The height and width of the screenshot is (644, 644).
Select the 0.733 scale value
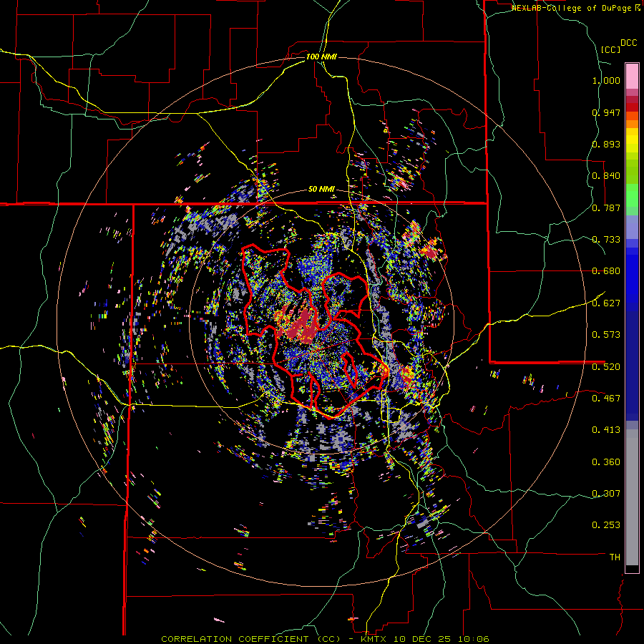coord(606,240)
